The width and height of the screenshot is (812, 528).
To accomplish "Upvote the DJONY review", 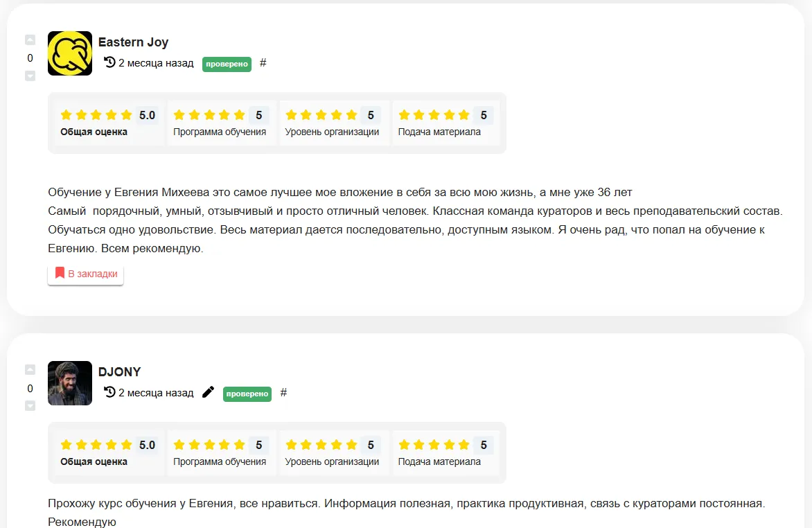I will (30, 369).
